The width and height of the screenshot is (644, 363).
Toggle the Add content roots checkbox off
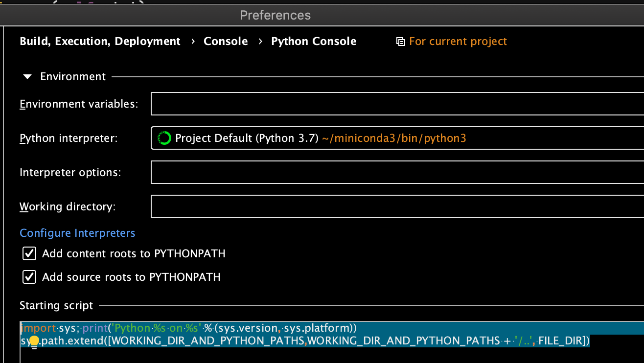(x=29, y=253)
